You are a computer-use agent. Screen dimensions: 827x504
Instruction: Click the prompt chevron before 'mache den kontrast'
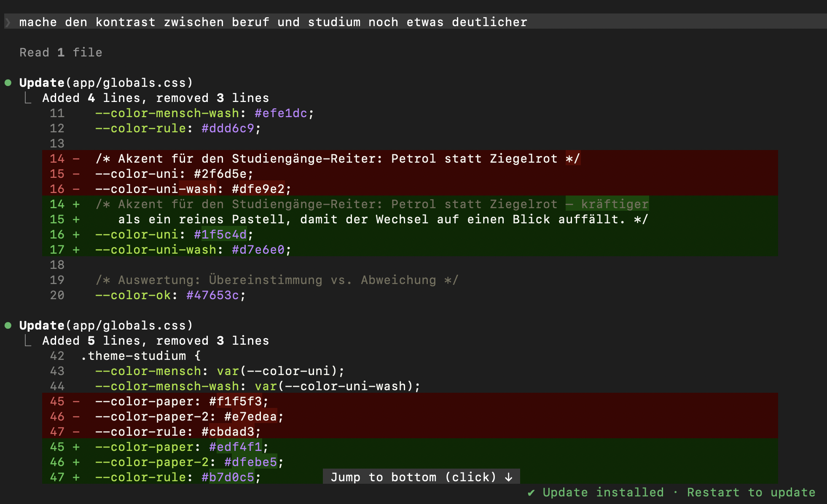click(x=8, y=22)
